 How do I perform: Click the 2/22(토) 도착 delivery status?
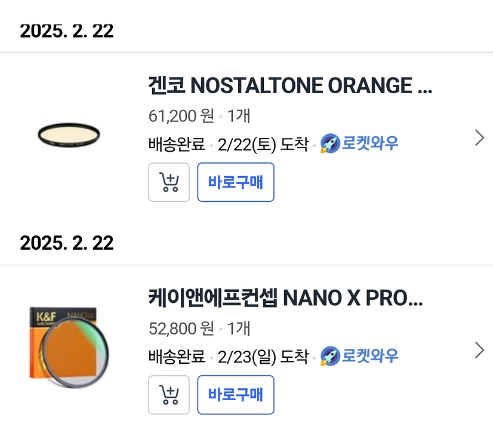[x=263, y=144]
